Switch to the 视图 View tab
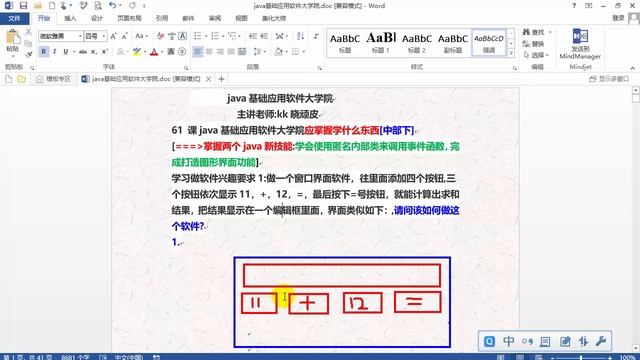 pos(241,18)
